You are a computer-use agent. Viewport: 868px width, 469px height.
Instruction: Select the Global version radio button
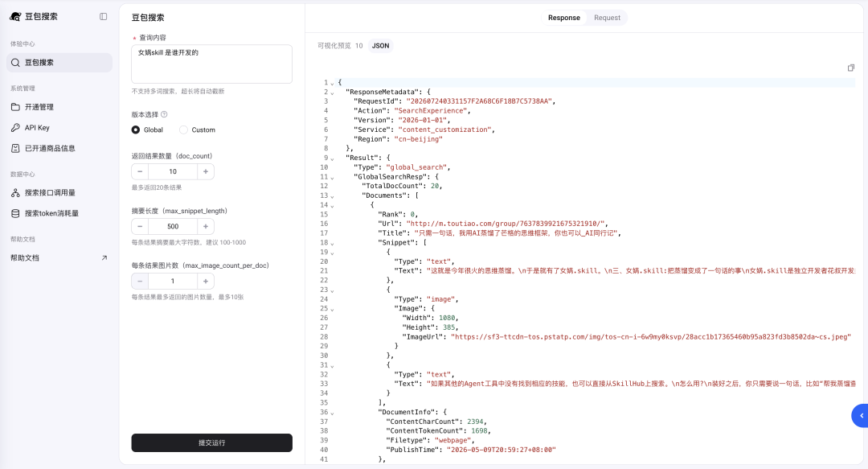(136, 130)
